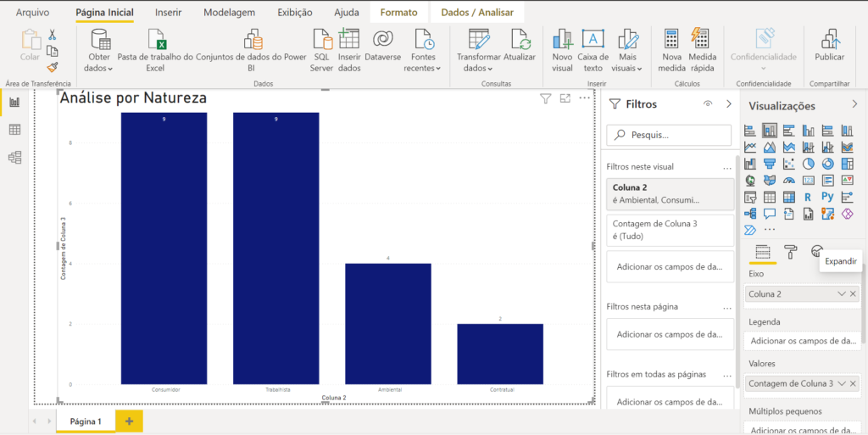Image resolution: width=868 pixels, height=435 pixels.
Task: Collapse the Visualizações pane with its chevron
Action: click(854, 104)
